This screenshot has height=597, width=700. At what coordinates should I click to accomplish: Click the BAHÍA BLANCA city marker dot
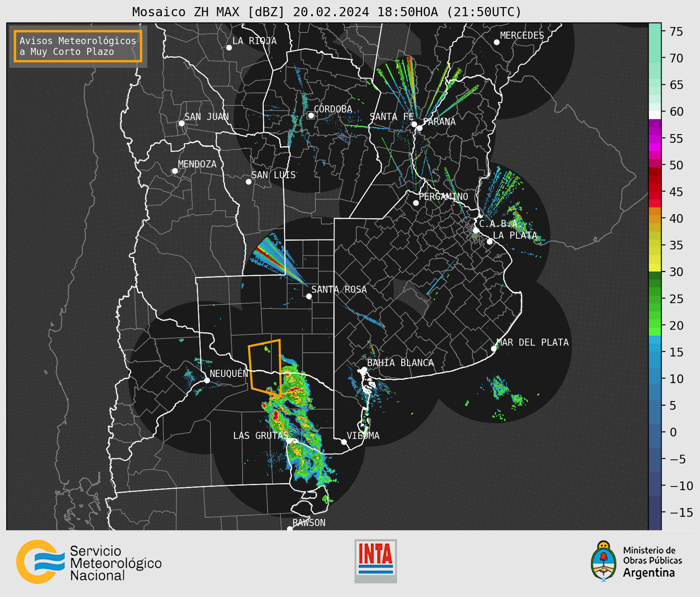coord(364,369)
